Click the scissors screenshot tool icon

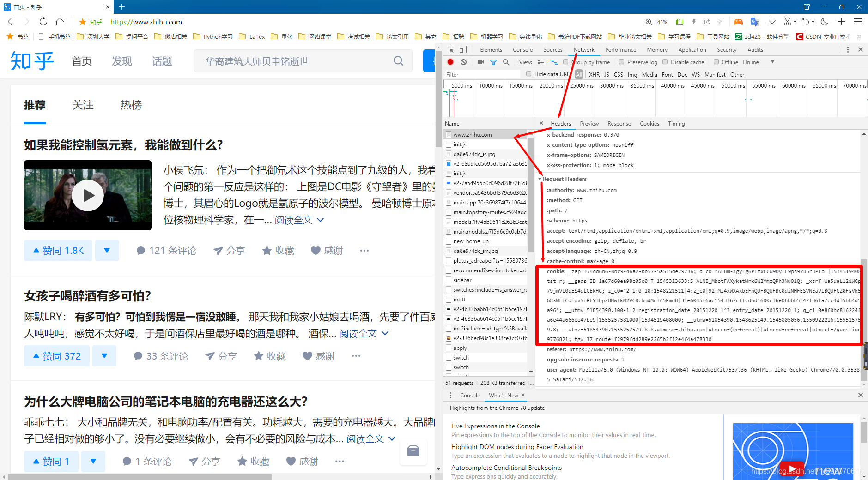click(x=787, y=22)
